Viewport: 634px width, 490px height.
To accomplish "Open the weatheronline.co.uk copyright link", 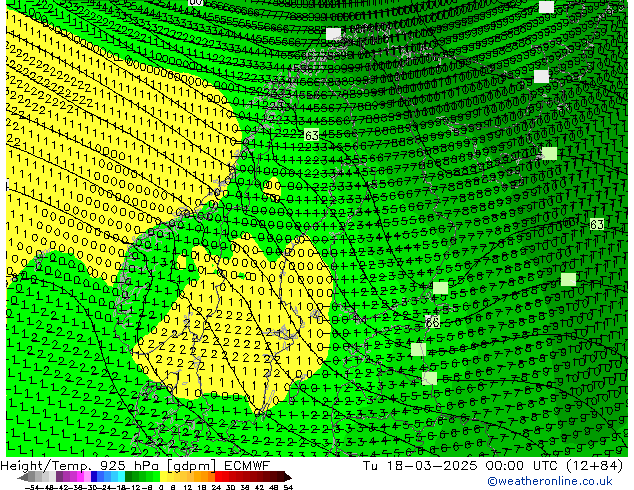I will point(549,481).
